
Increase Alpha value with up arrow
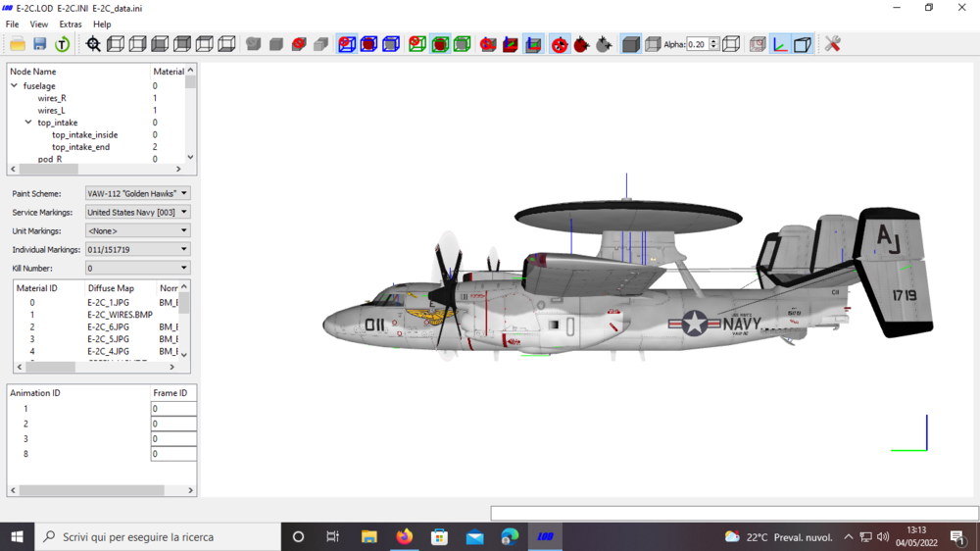tap(713, 40)
